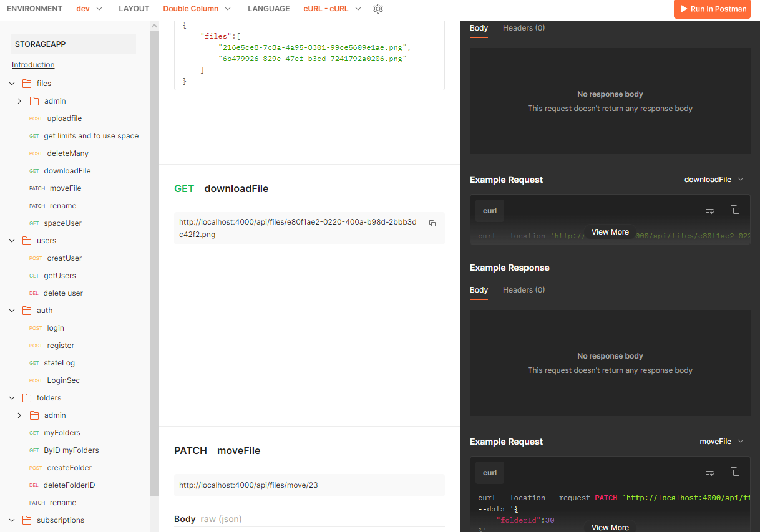
Task: Click the Run in Postman button
Action: [x=712, y=9]
